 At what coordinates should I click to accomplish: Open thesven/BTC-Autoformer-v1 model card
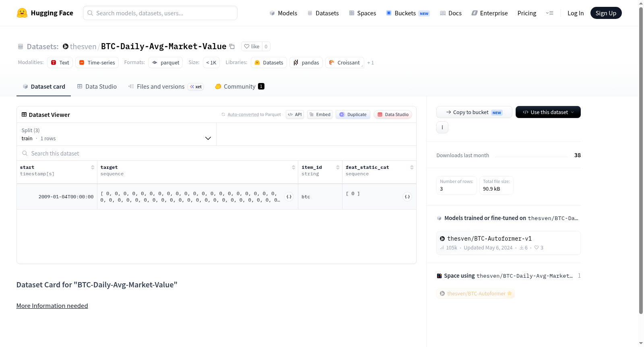(x=508, y=243)
